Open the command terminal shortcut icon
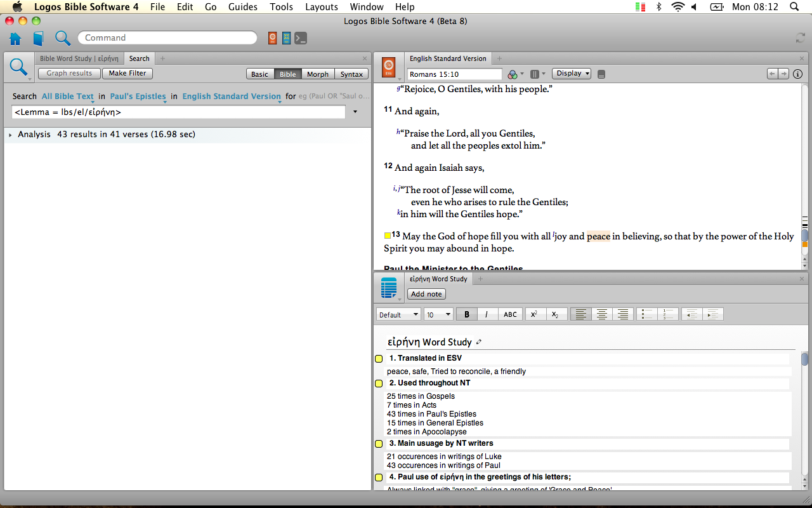Screen dimensions: 812x508 pos(301,38)
